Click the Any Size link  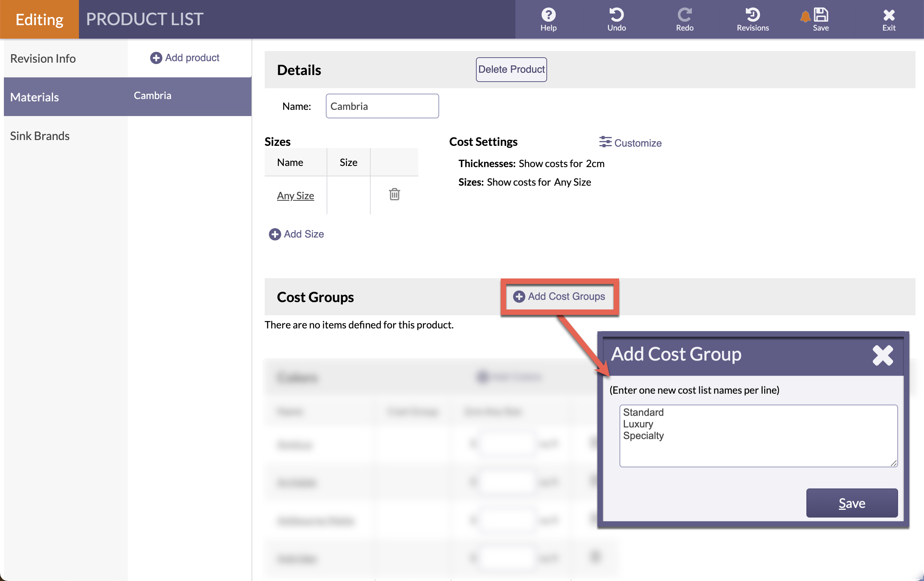[x=295, y=196]
